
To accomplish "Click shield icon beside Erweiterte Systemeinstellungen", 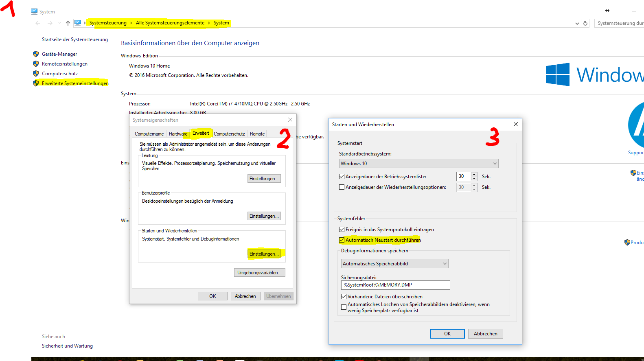I will [36, 83].
